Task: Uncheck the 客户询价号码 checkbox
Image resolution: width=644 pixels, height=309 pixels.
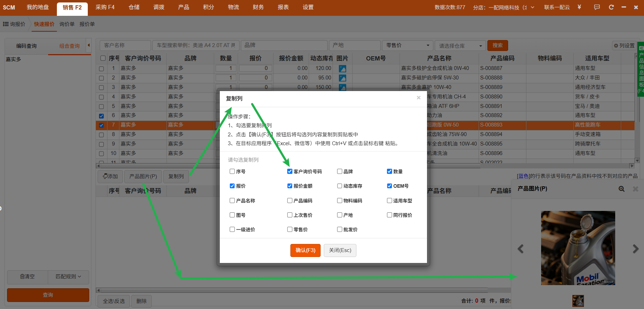Action: click(290, 172)
